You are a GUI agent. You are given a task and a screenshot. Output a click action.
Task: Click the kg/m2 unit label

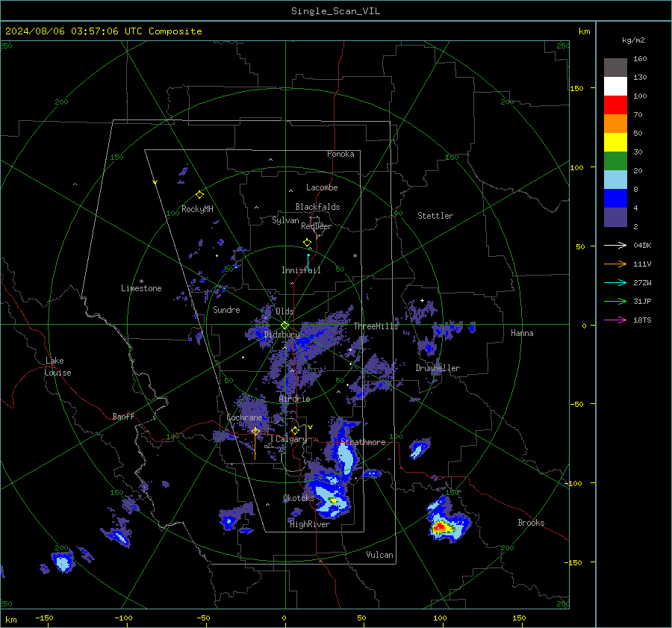[633, 40]
